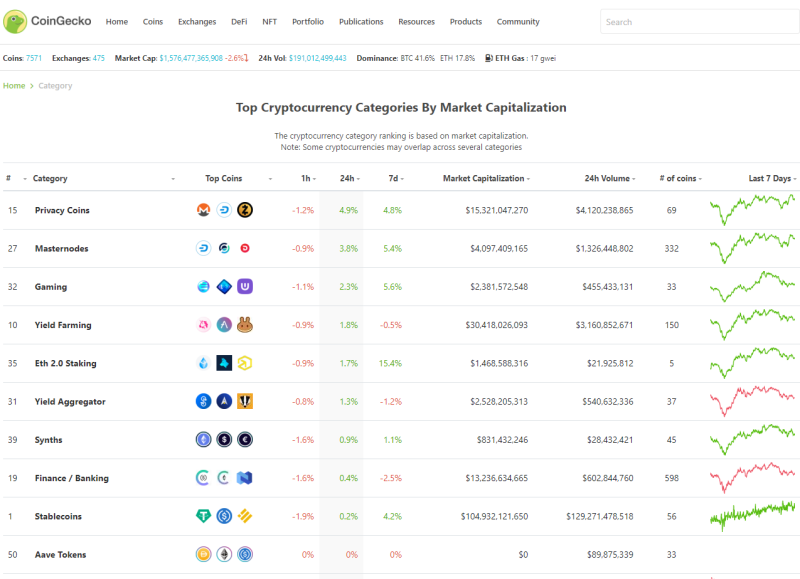Open the Home navigation menu item
This screenshot has height=579, width=800.
point(117,21)
